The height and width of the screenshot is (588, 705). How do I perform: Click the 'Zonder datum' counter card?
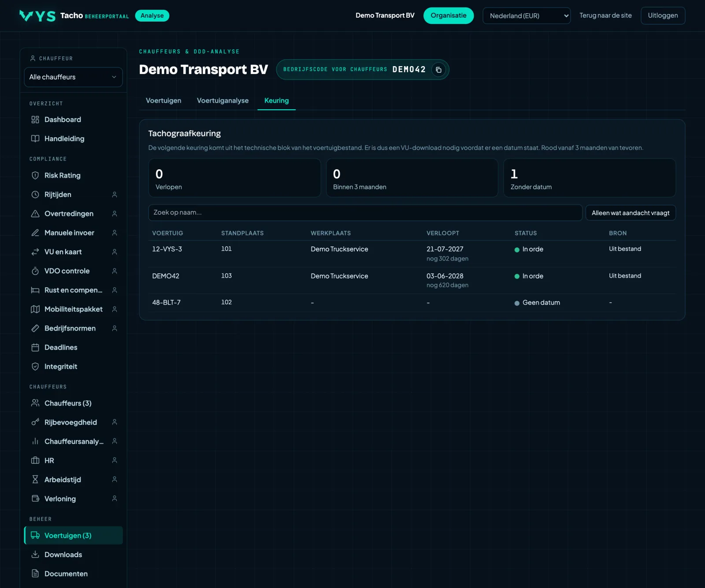(590, 178)
